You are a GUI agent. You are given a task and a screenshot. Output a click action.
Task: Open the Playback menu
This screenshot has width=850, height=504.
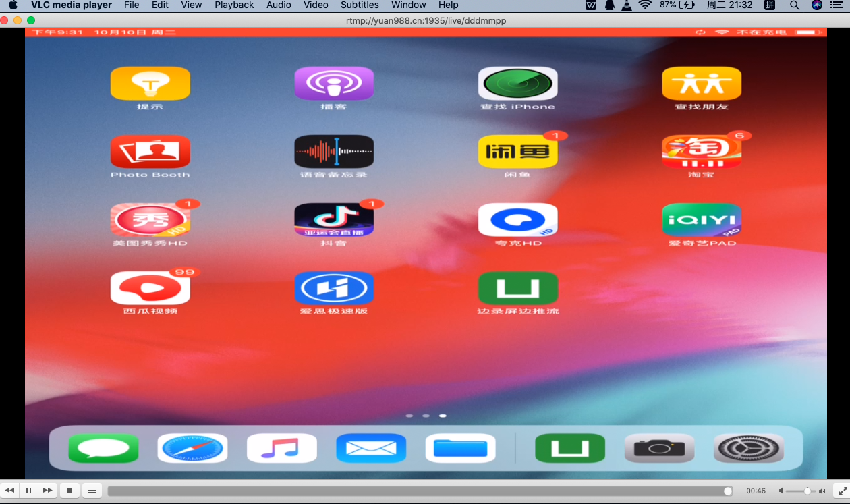(x=234, y=5)
